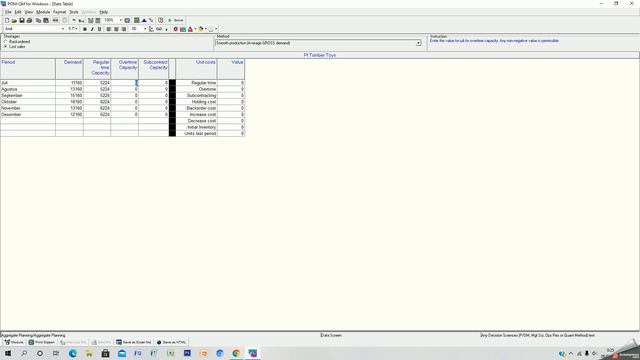
Task: Align text left
Action: click(109, 29)
